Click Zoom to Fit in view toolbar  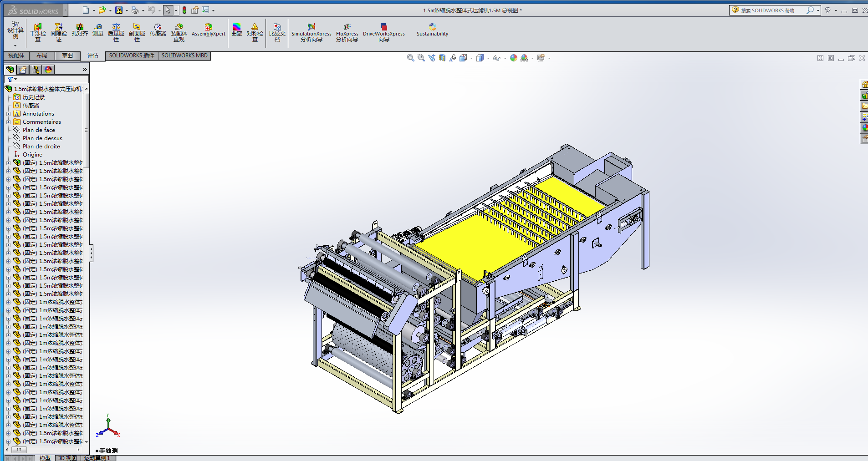coord(410,58)
